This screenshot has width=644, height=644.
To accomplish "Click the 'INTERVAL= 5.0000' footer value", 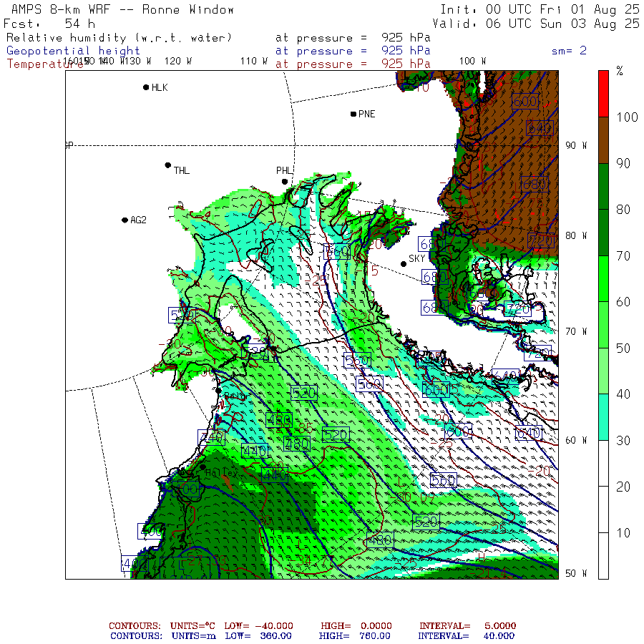I will pos(468,626).
